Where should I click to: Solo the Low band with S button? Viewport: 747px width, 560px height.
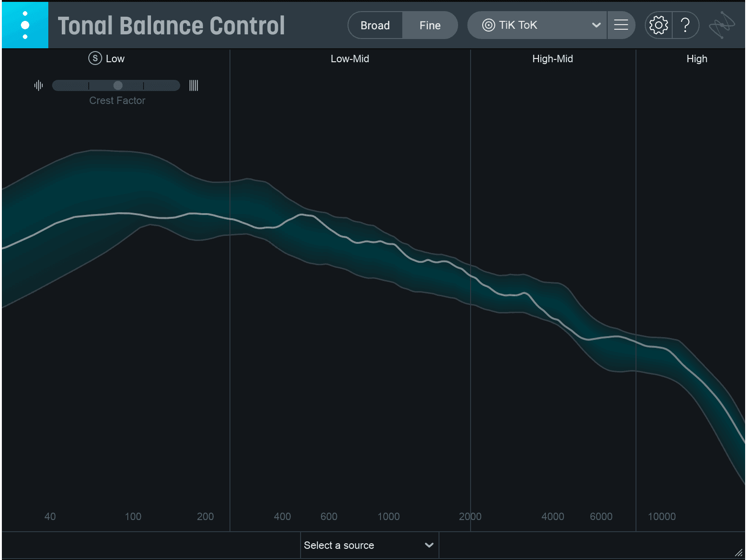point(95,59)
